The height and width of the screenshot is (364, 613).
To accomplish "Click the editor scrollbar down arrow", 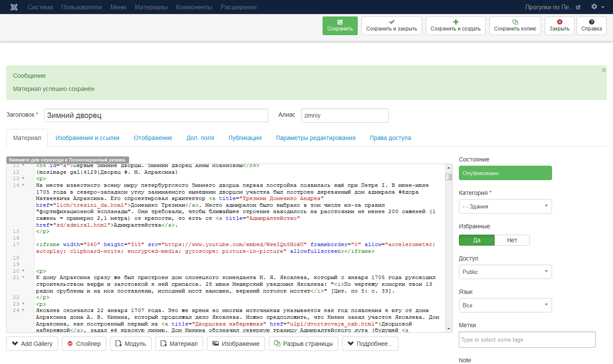I will (449, 328).
